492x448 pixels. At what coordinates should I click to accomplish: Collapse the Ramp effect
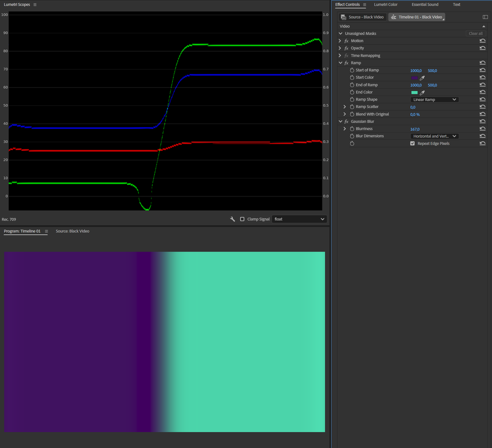pos(340,63)
